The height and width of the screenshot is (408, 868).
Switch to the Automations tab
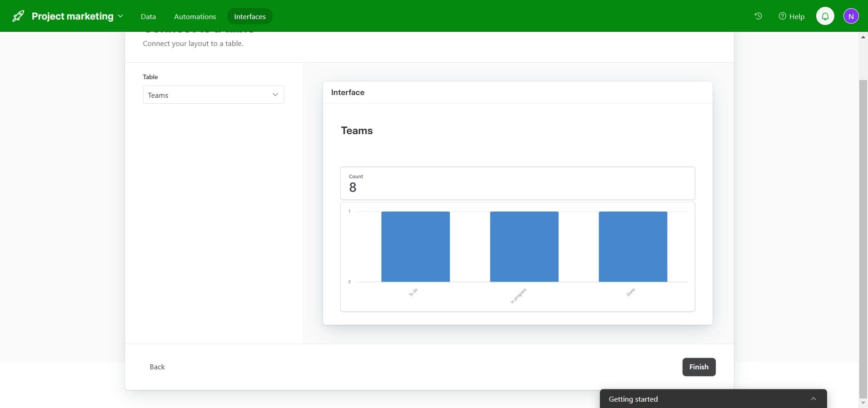coord(195,16)
